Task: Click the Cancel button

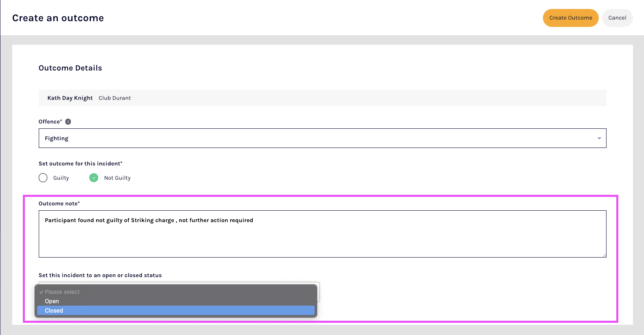Action: (x=617, y=18)
